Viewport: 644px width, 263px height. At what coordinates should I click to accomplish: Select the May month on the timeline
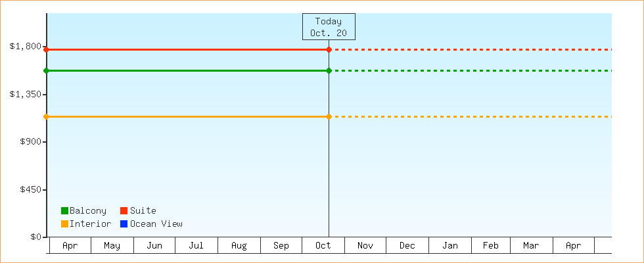[112, 246]
